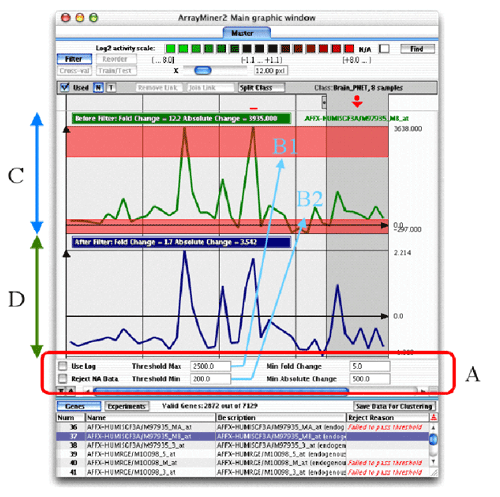Select gene row 38 in the table
Screen dimensions: 500x497
pyautogui.click(x=243, y=445)
